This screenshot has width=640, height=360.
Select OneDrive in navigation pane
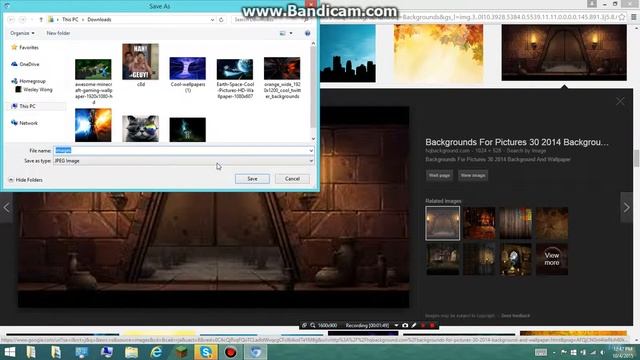tap(25, 64)
